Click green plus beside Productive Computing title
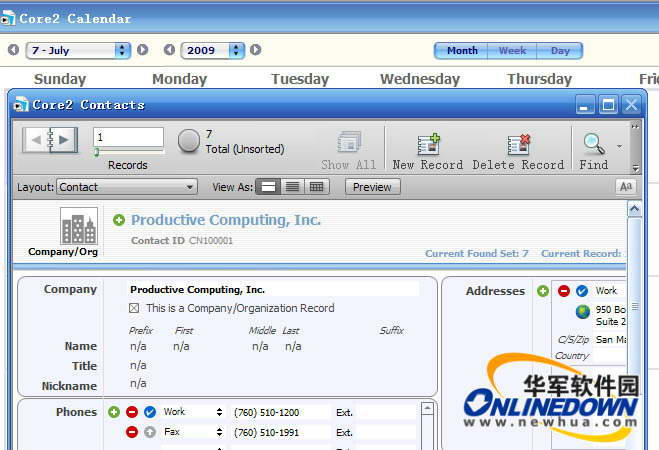Screen dimensions: 659x450 (x=119, y=220)
